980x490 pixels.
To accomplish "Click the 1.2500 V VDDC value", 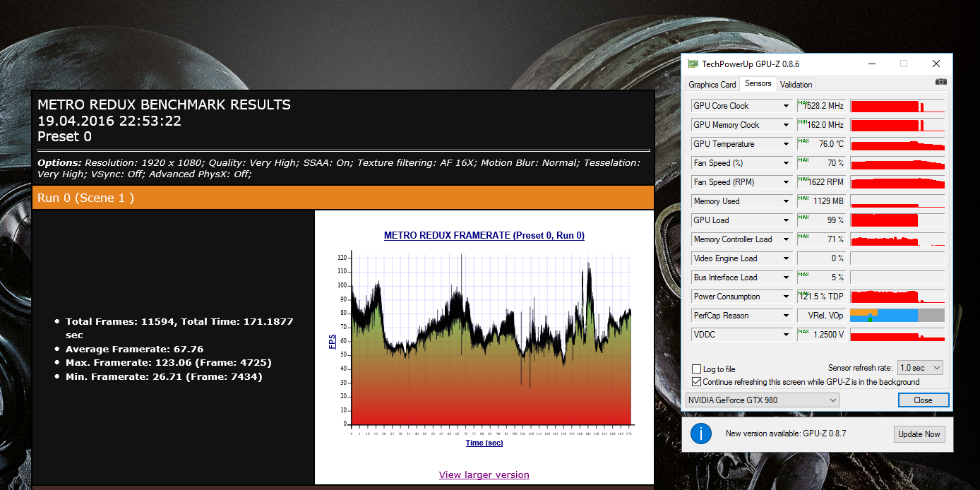I will (x=821, y=335).
